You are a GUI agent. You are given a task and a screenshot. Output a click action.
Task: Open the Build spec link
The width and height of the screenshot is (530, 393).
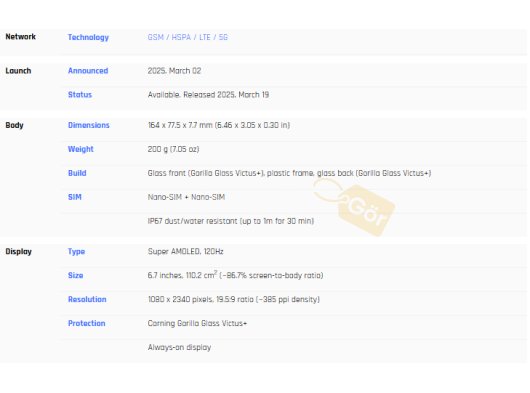click(77, 173)
